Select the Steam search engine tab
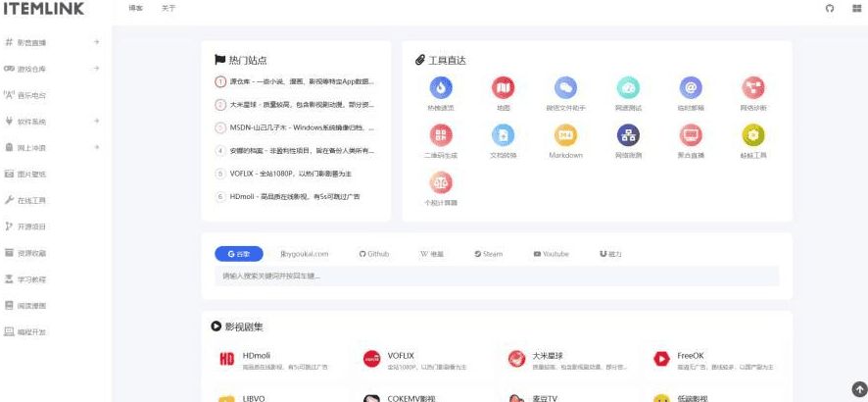The width and height of the screenshot is (868, 402). pyautogui.click(x=489, y=254)
